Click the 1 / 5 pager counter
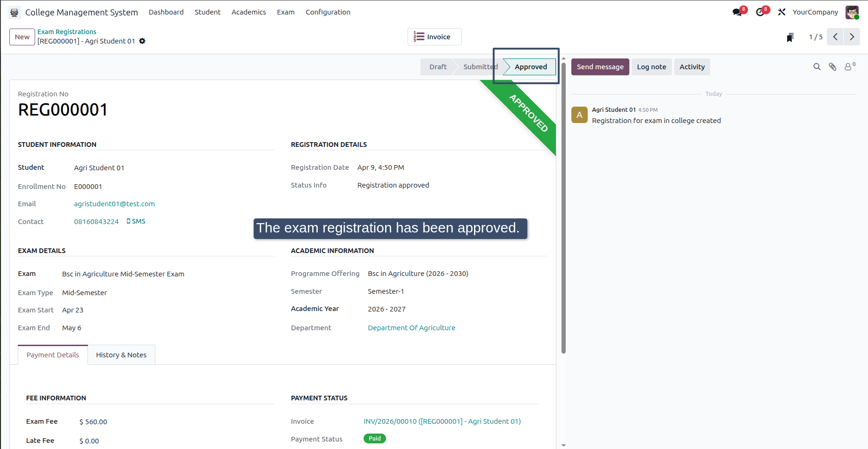The width and height of the screenshot is (868, 449). click(x=816, y=37)
